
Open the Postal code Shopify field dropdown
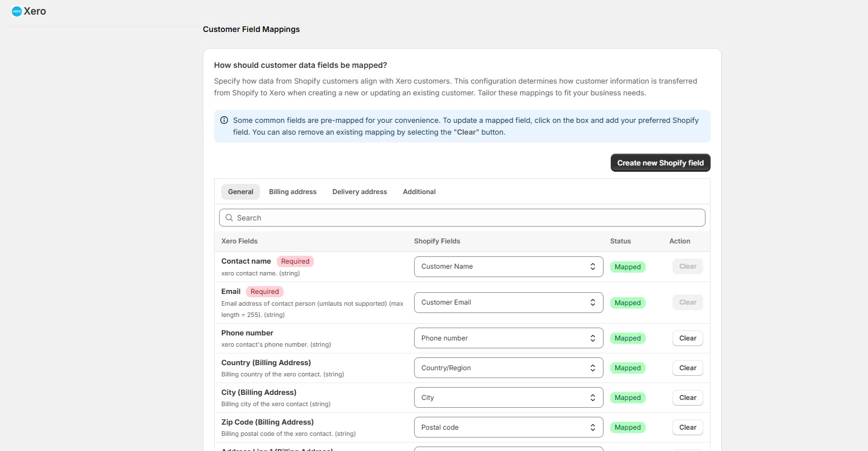tap(509, 427)
